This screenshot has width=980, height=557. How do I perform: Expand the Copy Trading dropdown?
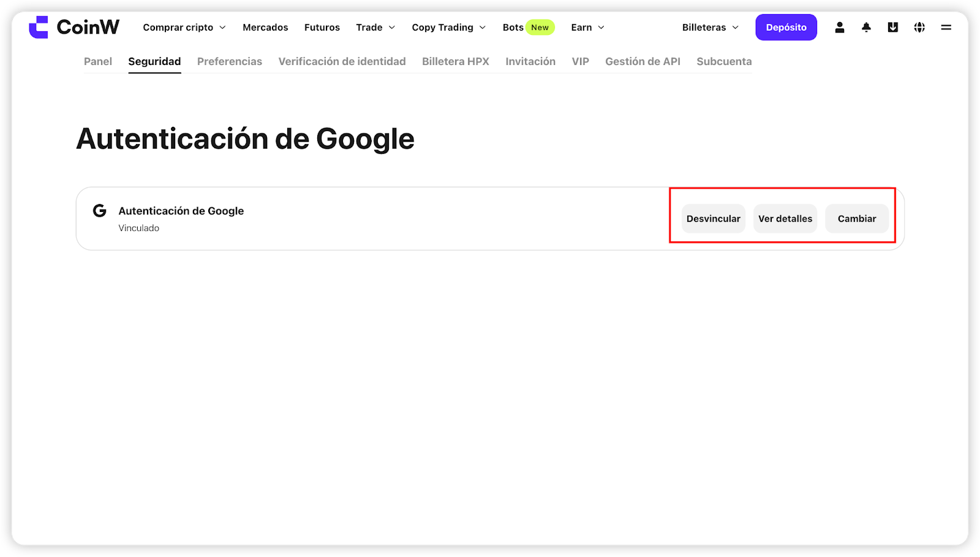tap(449, 28)
